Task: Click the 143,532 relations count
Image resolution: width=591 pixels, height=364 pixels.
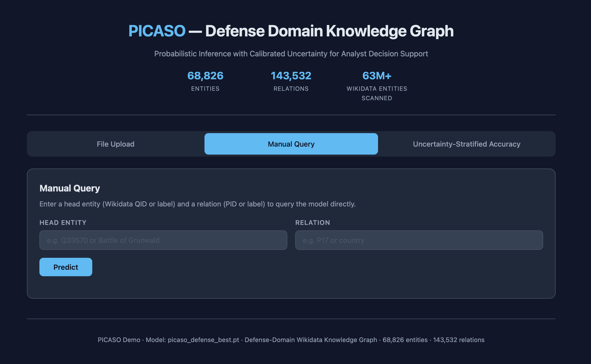Action: pos(291,76)
